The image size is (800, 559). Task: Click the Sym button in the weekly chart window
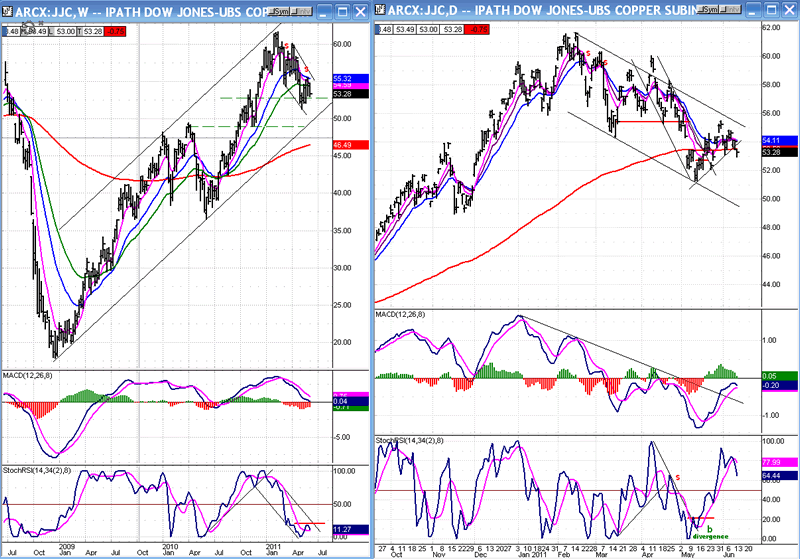point(279,11)
